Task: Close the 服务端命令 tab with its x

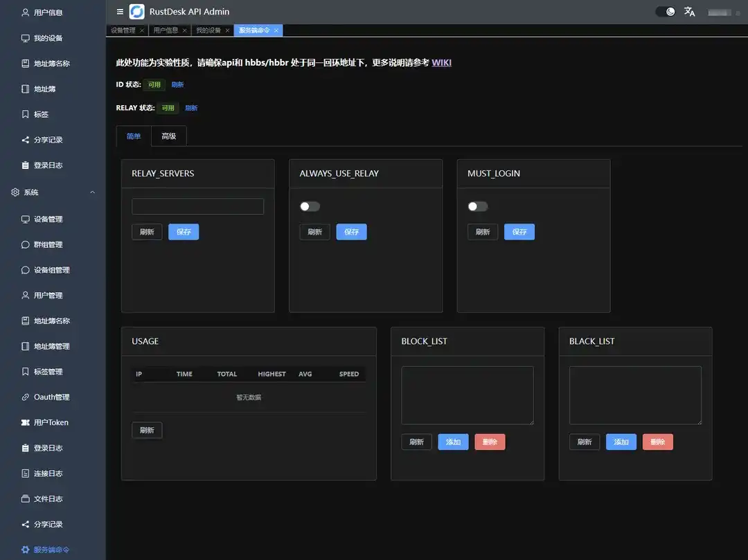Action: pyautogui.click(x=276, y=30)
